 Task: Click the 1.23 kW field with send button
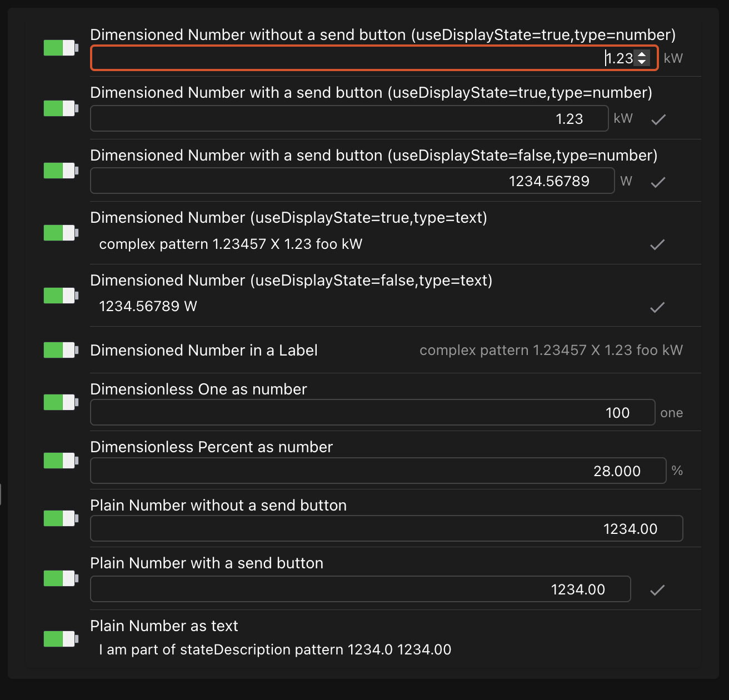(349, 119)
